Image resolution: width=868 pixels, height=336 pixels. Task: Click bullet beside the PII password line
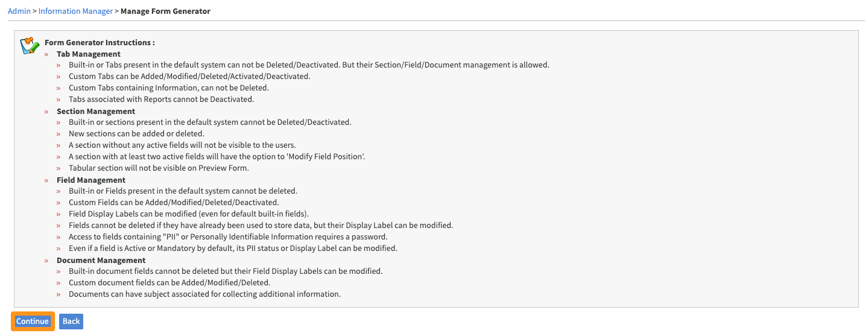click(x=59, y=237)
